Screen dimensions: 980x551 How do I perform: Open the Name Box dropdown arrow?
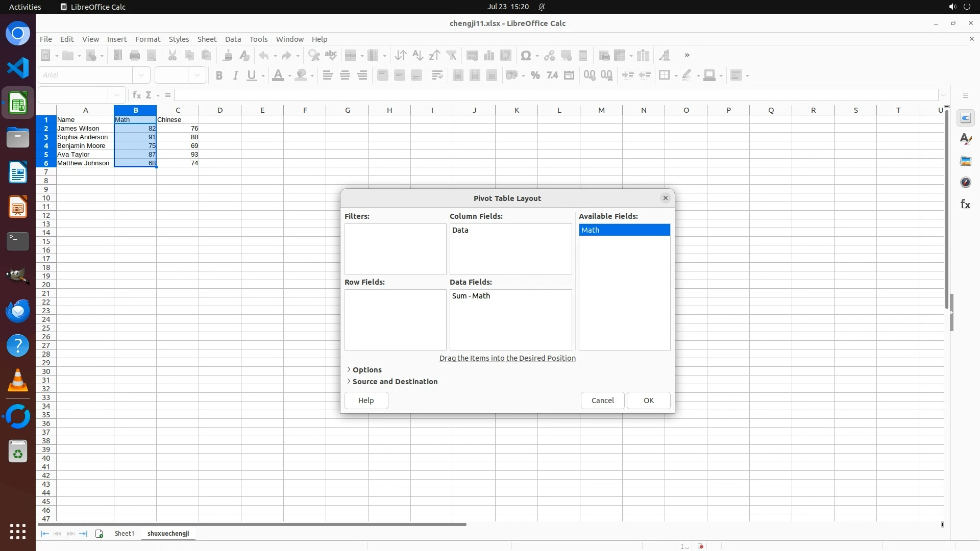(x=117, y=95)
